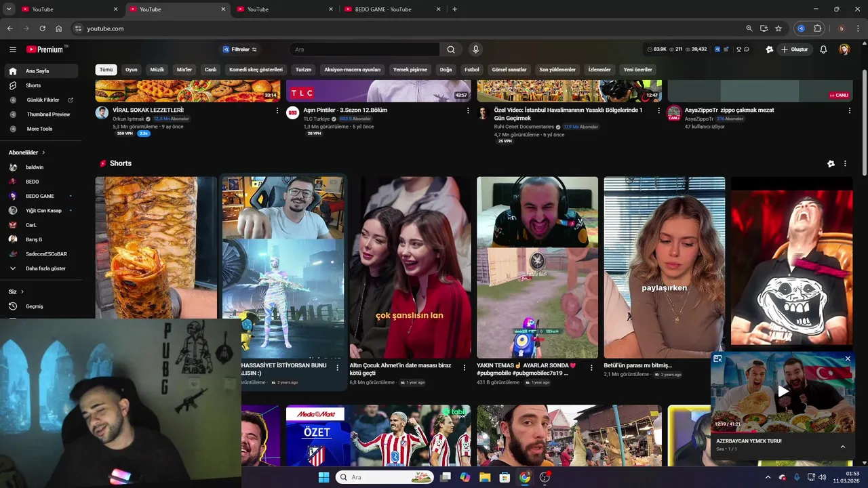Click the chat bubble icon in header stats bar
Screen dimensions: 868x488
coord(747,49)
